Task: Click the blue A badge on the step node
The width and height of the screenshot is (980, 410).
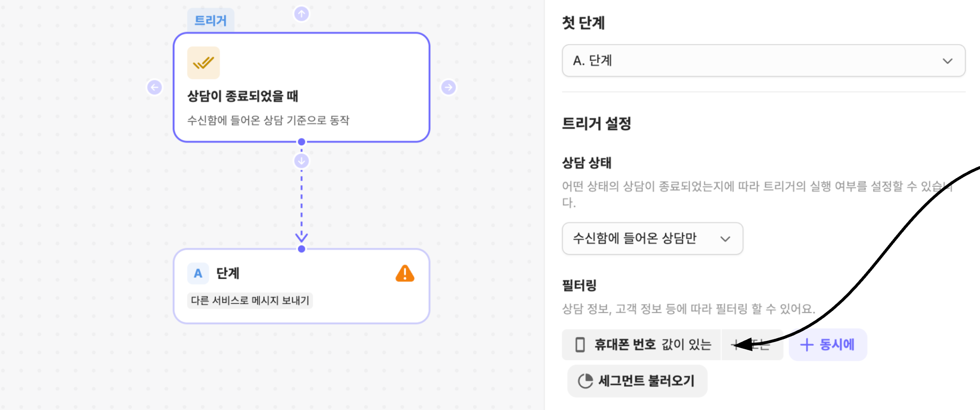Action: [198, 273]
